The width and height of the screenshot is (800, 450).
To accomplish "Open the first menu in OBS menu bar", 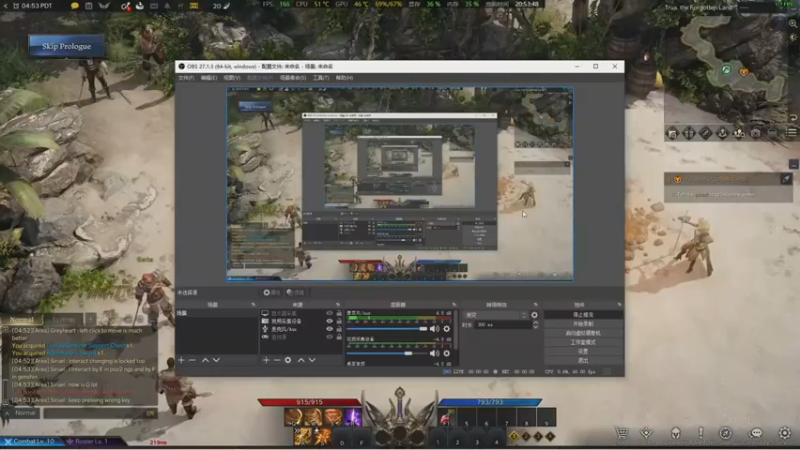I will pyautogui.click(x=186, y=78).
